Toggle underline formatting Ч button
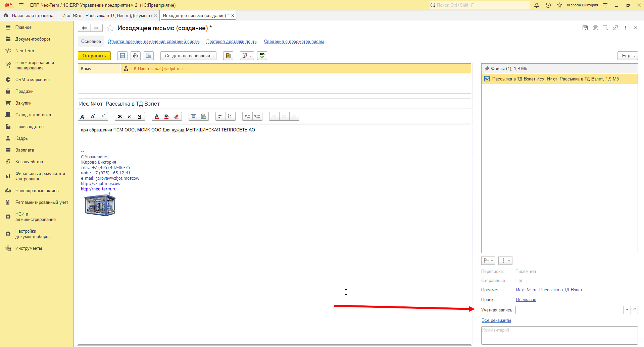The image size is (644, 347). [140, 116]
